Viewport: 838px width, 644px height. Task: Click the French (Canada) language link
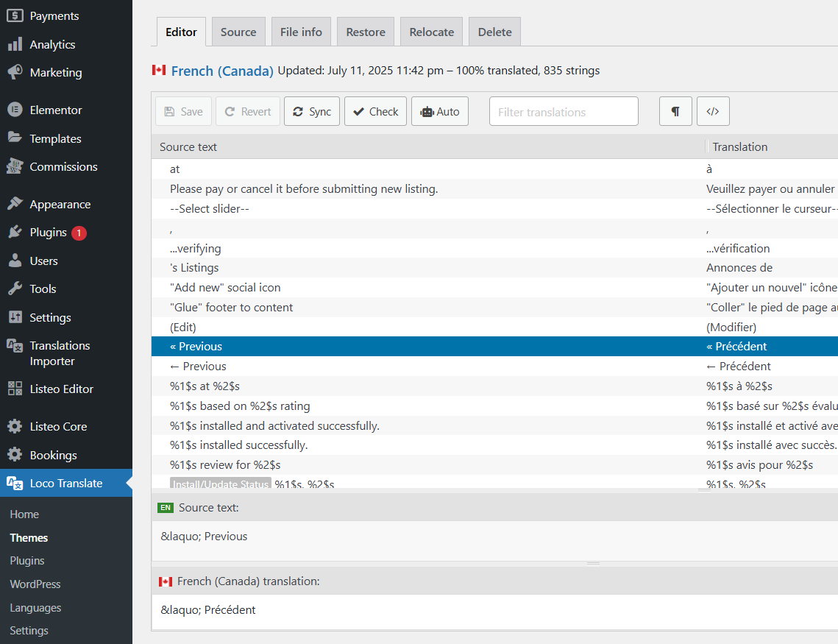[x=222, y=71]
